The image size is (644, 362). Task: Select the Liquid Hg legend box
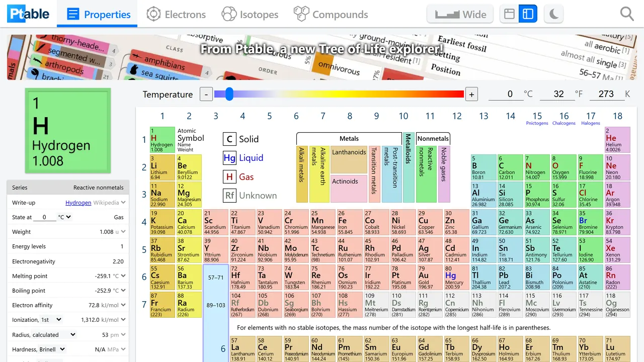point(229,158)
